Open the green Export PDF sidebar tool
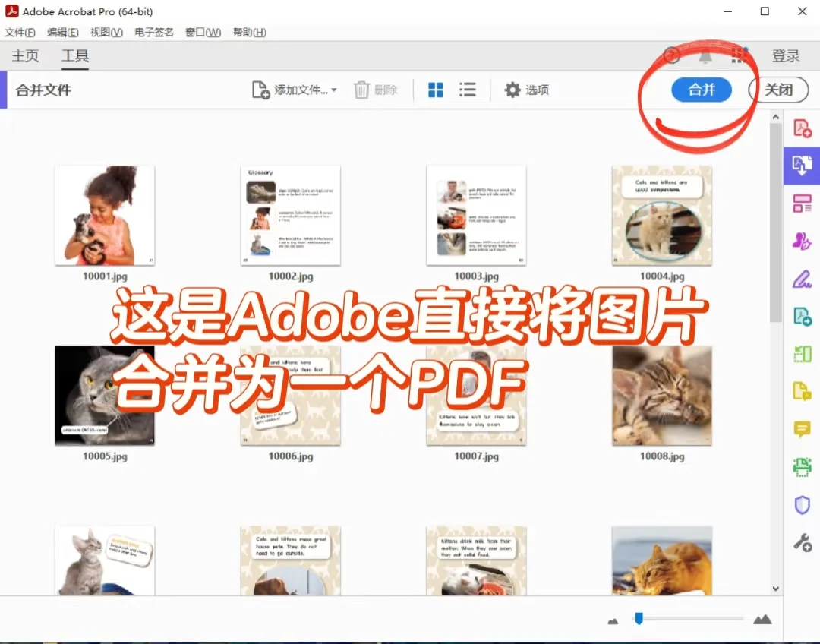 802,317
